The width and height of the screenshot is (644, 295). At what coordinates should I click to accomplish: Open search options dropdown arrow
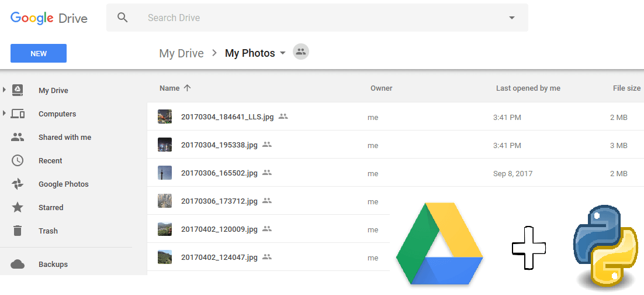coord(512,18)
